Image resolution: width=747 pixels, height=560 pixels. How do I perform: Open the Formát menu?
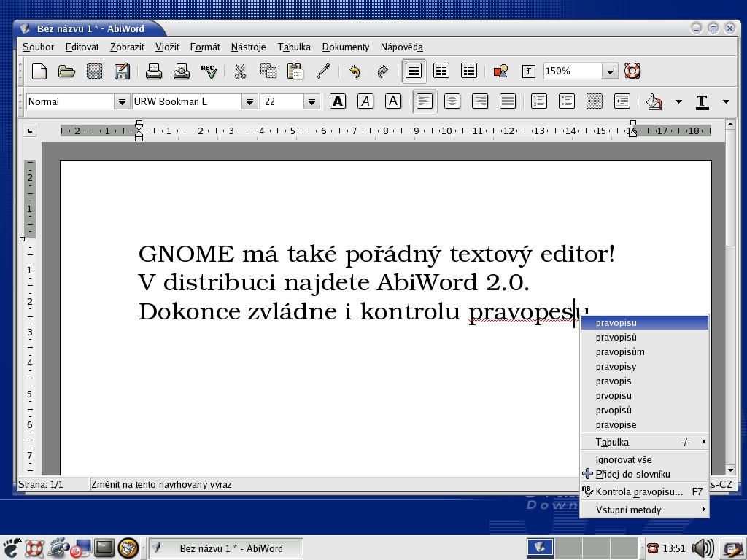point(205,47)
